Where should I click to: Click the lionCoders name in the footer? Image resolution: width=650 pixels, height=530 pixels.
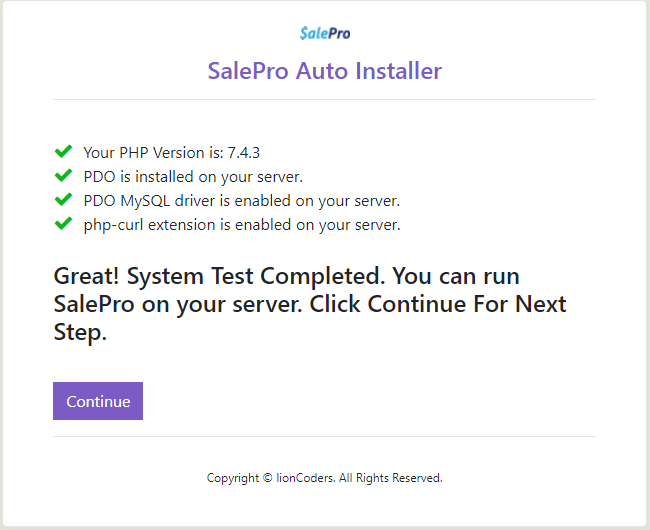303,478
